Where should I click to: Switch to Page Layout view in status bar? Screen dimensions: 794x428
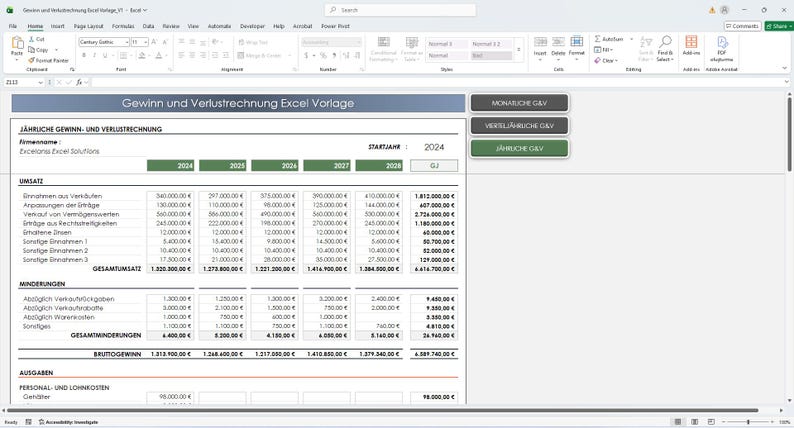click(694, 422)
